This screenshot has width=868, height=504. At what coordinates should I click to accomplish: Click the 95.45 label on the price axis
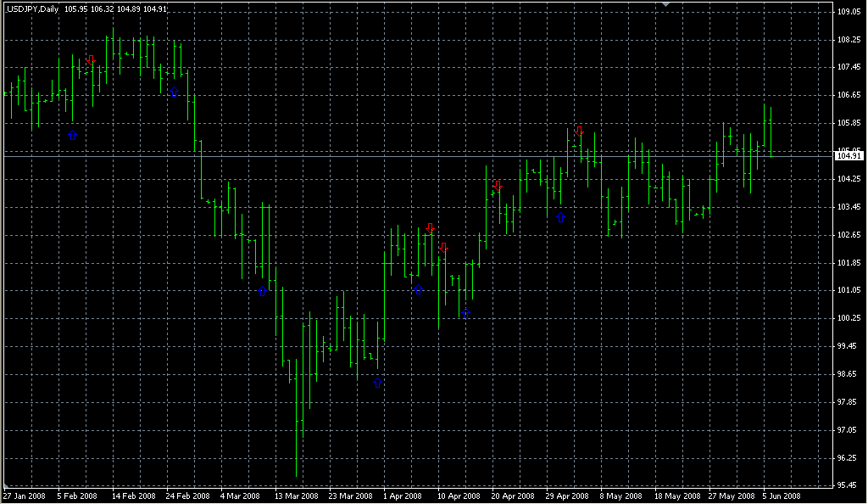[x=849, y=485]
